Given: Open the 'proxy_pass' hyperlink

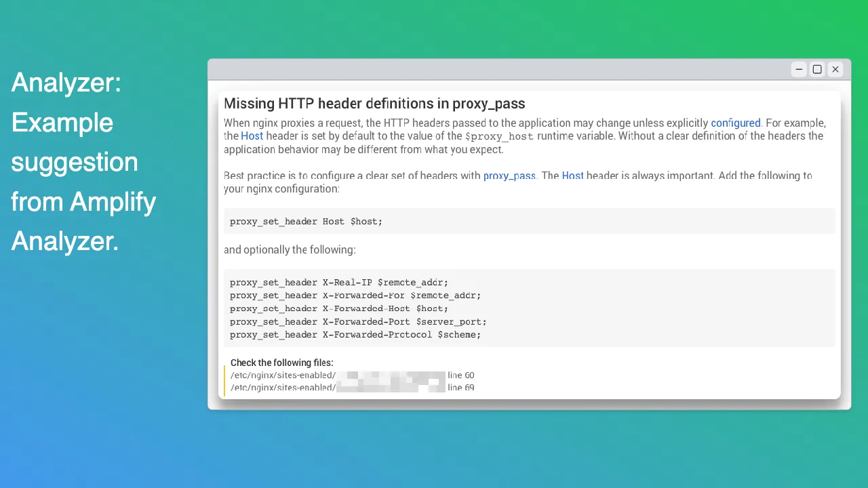Looking at the screenshot, I should point(509,176).
